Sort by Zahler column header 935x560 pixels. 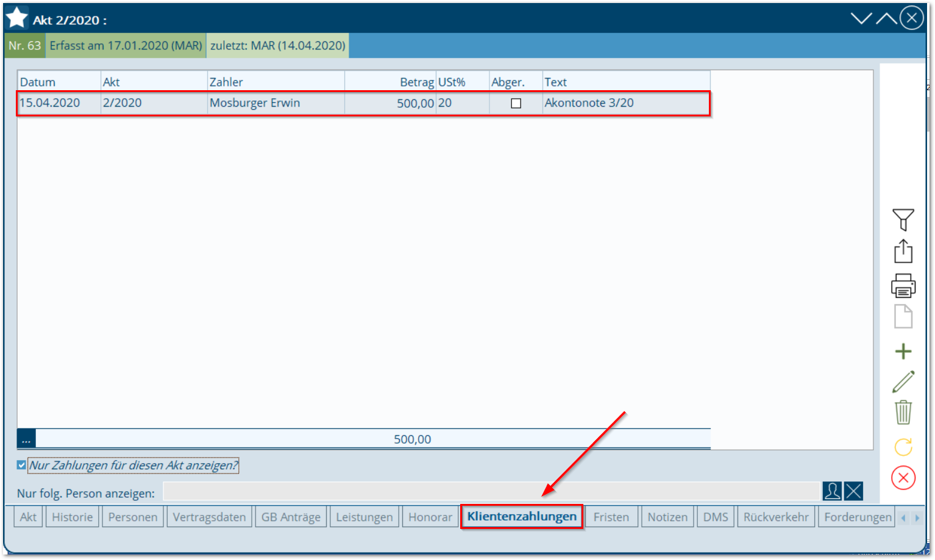click(276, 82)
